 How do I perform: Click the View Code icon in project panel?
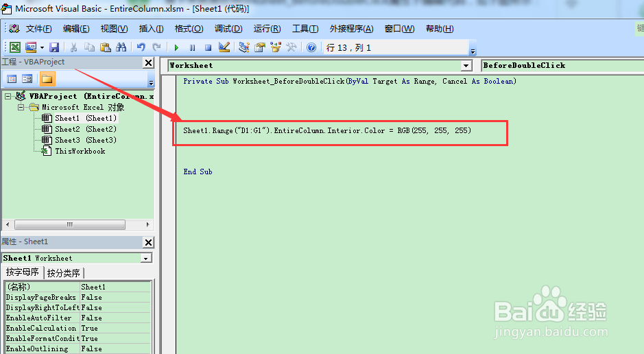click(x=12, y=79)
